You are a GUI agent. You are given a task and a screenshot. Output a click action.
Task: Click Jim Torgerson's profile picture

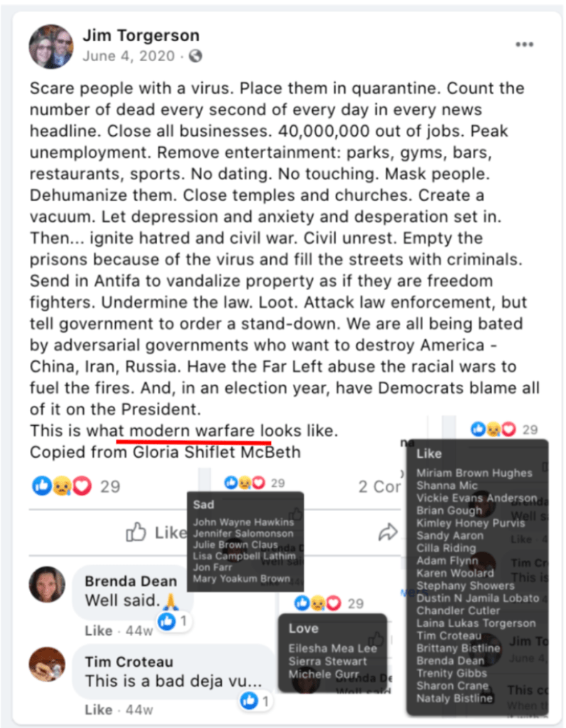tap(51, 46)
